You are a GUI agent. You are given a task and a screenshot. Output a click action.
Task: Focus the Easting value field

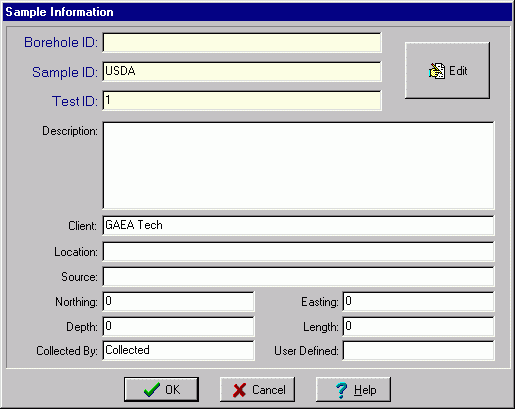point(418,301)
